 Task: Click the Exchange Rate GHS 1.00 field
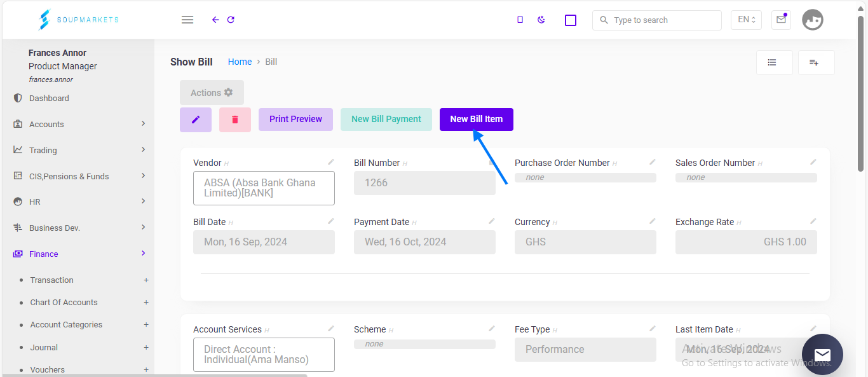coord(746,242)
